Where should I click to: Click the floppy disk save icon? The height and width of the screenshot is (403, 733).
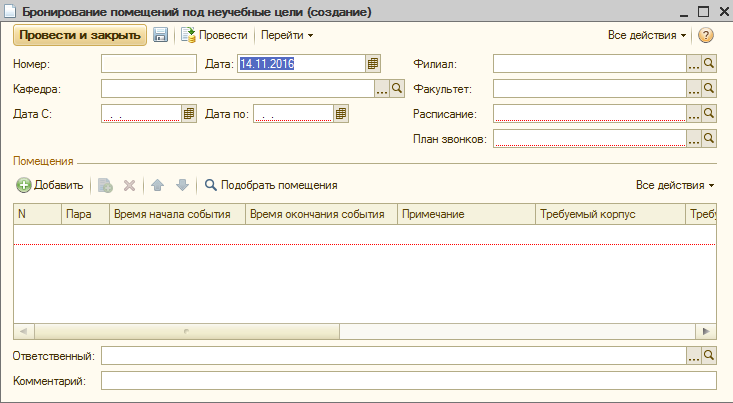[160, 35]
